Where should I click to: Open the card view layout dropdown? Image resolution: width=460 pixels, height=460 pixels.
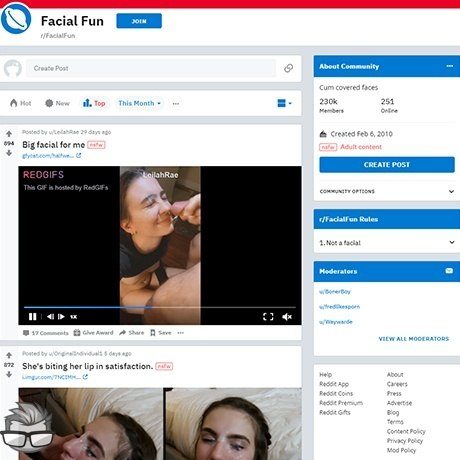(284, 103)
